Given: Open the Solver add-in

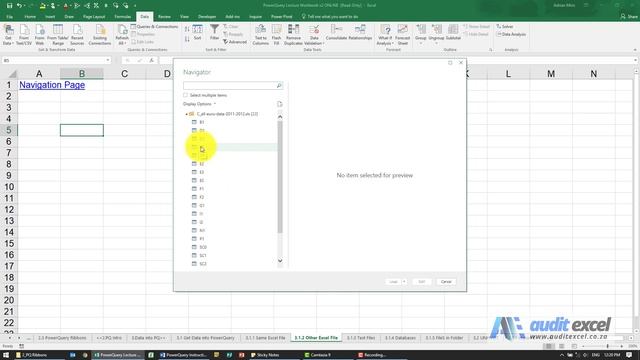Looking at the screenshot, I should click(x=505, y=27).
